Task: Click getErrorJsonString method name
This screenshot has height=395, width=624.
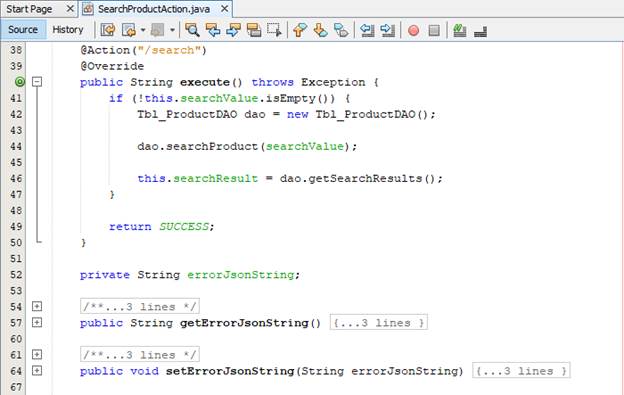Action: pyautogui.click(x=244, y=323)
